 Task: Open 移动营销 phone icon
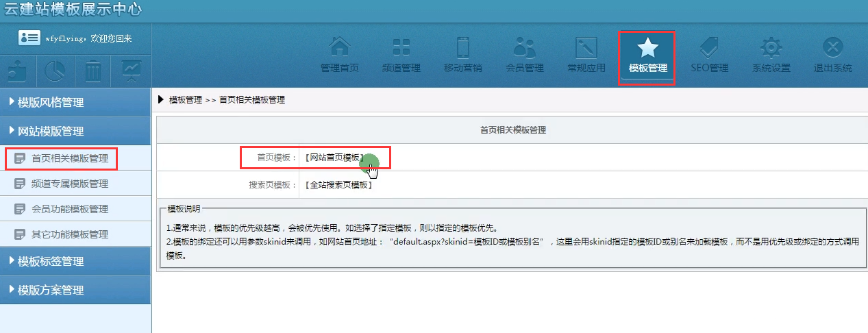click(x=462, y=47)
